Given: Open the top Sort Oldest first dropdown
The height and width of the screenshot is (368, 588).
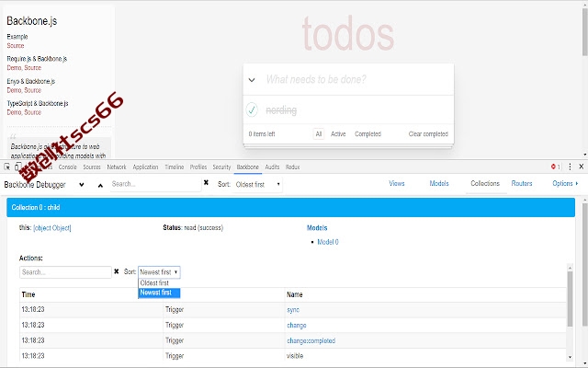Looking at the screenshot, I should (x=257, y=184).
